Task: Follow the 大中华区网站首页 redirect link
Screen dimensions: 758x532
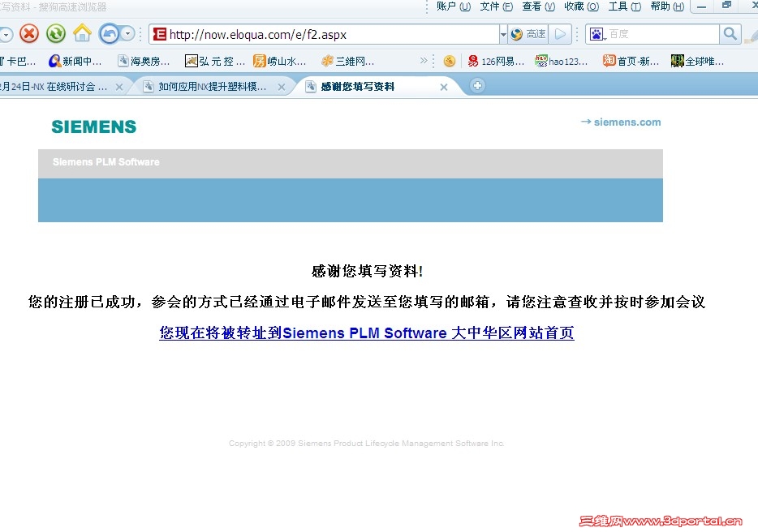Action: pyautogui.click(x=367, y=333)
